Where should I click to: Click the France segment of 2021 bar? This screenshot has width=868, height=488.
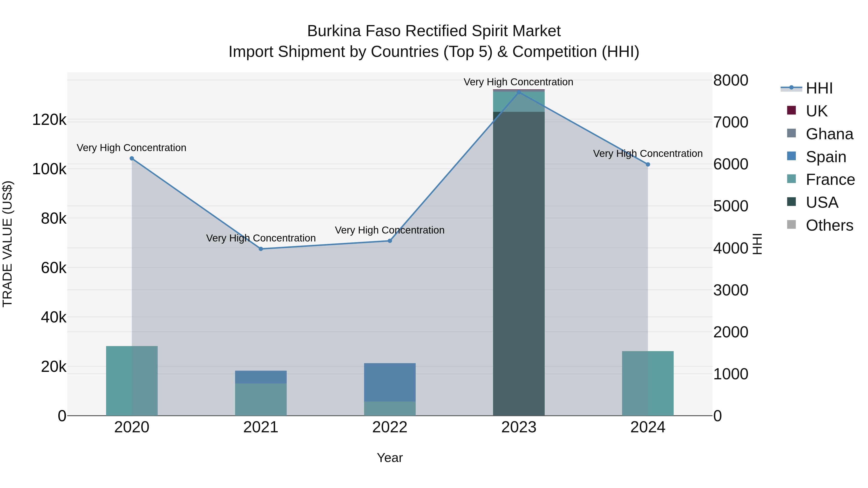pyautogui.click(x=261, y=400)
